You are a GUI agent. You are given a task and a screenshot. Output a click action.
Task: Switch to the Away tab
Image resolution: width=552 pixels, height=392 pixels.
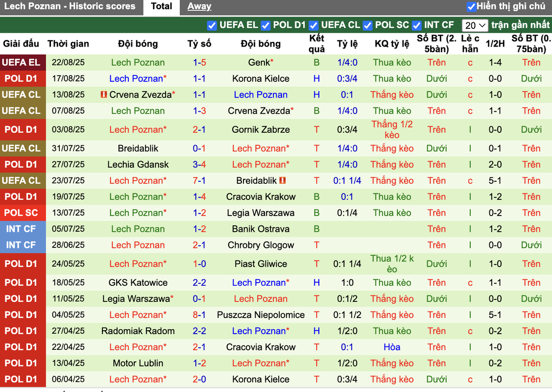tap(199, 6)
